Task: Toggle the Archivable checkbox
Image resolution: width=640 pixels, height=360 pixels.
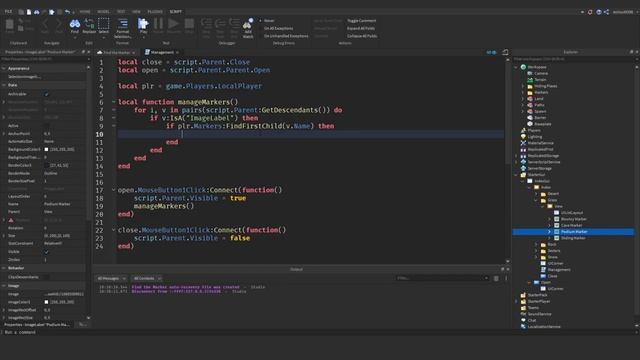Action: tap(46, 94)
